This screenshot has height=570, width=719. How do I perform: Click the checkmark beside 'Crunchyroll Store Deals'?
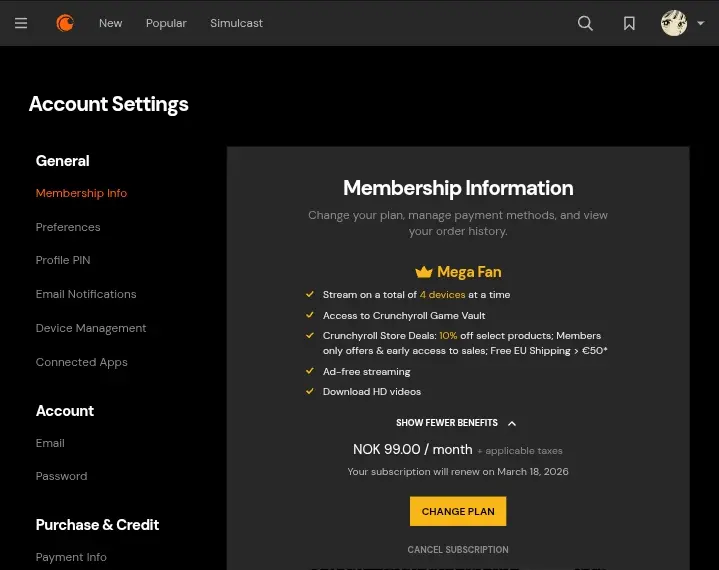click(x=310, y=335)
